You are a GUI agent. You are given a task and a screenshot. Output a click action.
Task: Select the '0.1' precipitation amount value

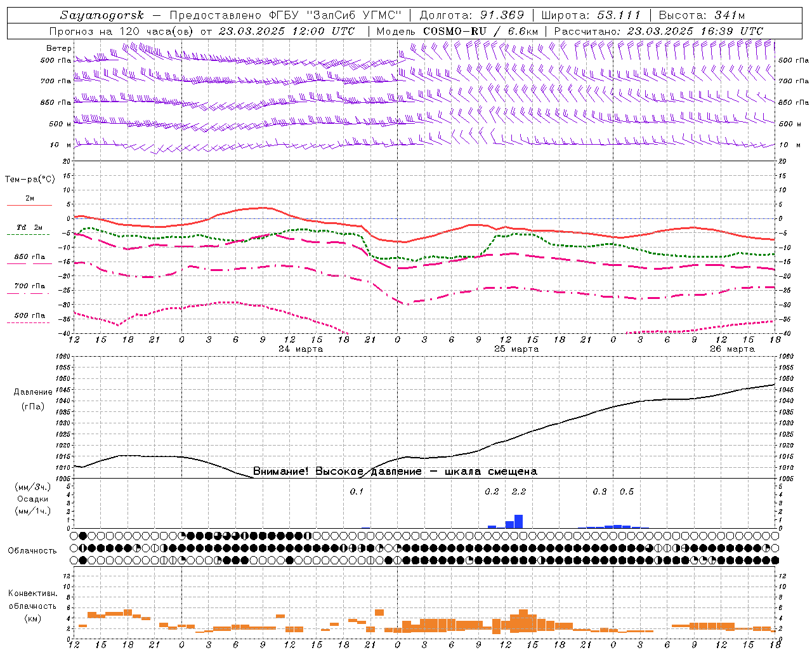(x=357, y=491)
